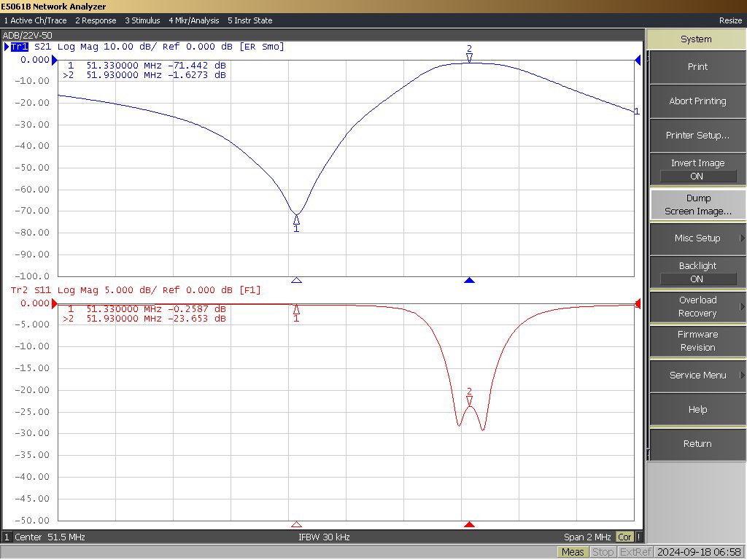The height and width of the screenshot is (560, 747).
Task: Click the Help softkey
Action: pos(697,410)
